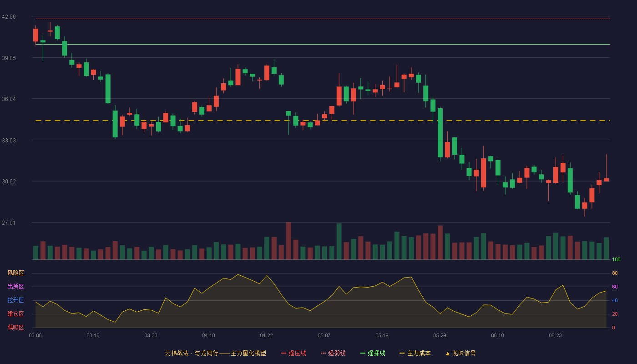The height and width of the screenshot is (364, 637).
Task: Click the solid white horizontal price line
Action: click(323, 44)
